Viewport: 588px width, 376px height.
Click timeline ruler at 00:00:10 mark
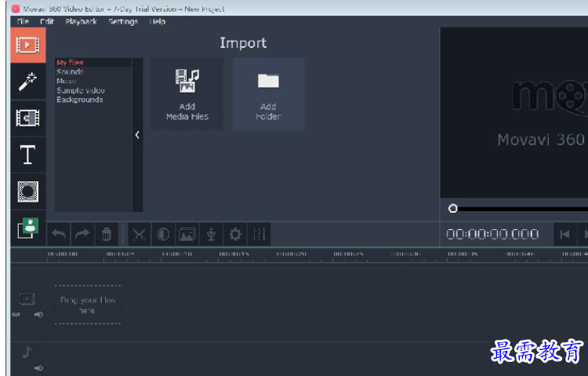[x=177, y=254]
